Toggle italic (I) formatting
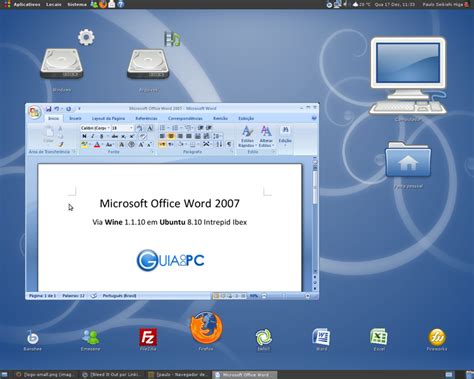474x379 pixels. 93,136
